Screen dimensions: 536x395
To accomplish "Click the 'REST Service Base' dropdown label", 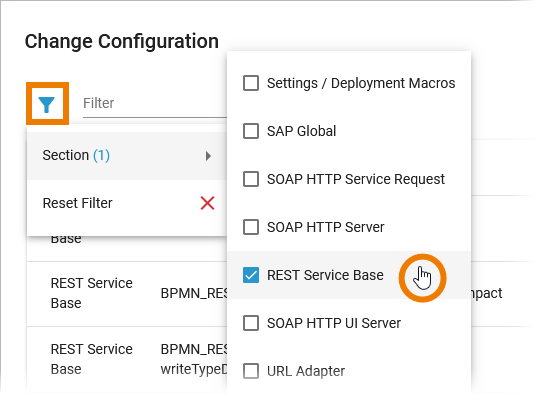I will 325,275.
